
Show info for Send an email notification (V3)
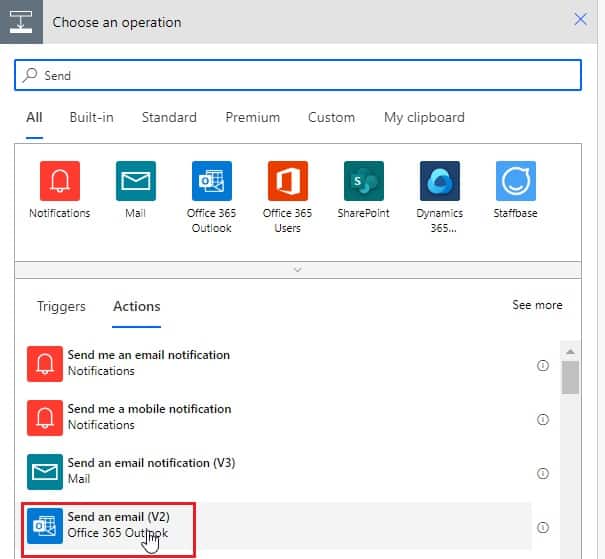coord(543,473)
